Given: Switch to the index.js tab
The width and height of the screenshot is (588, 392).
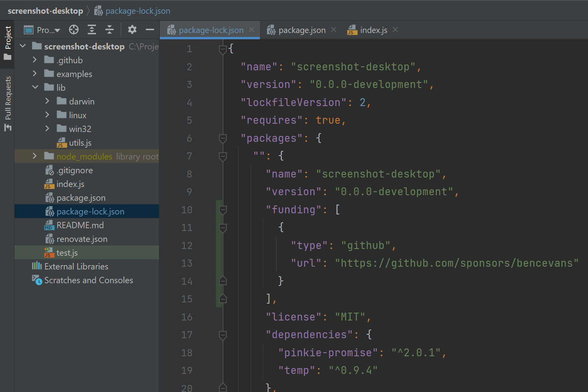Looking at the screenshot, I should coord(373,29).
